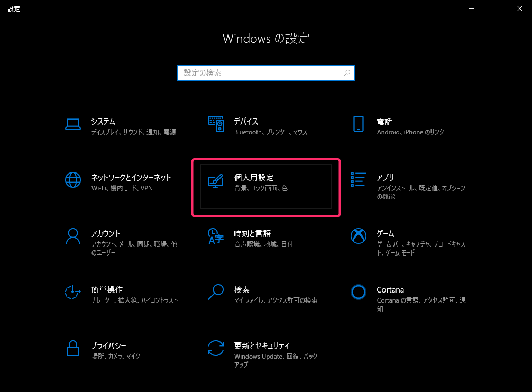Click the Xbox ゲーム icon
The height and width of the screenshot is (392, 532).
coord(359,236)
